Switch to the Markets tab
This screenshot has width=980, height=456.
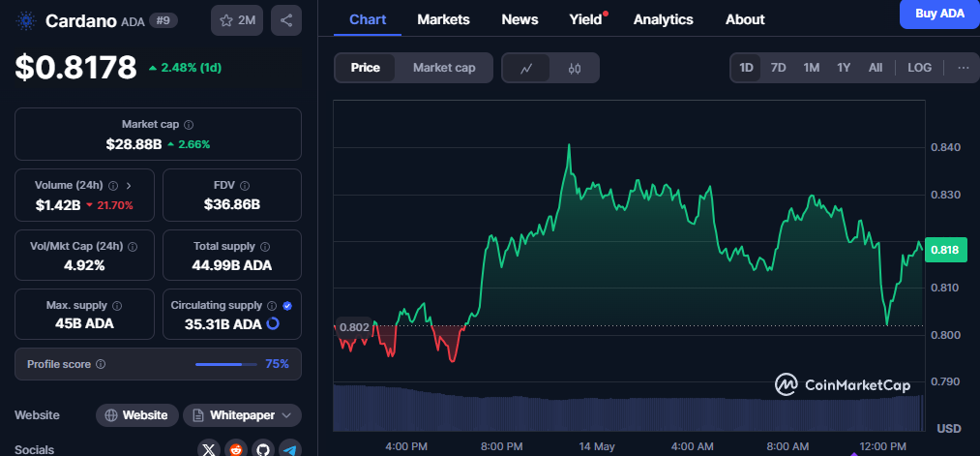[443, 19]
